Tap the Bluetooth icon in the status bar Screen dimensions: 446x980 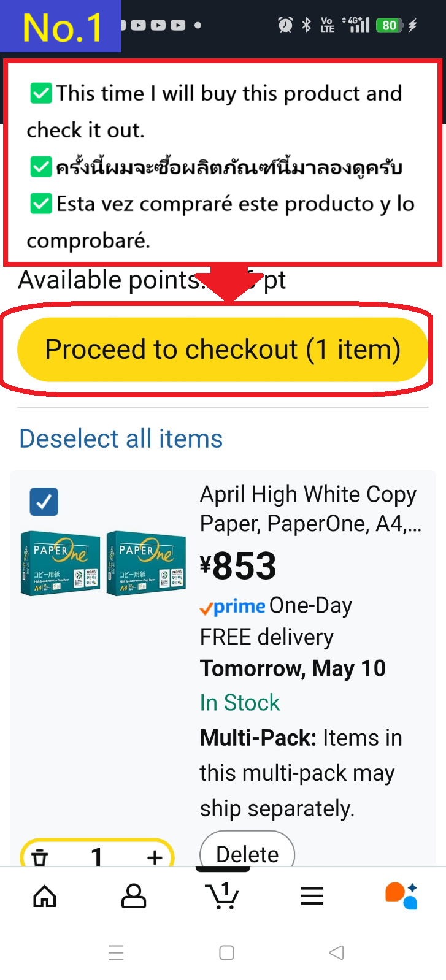tap(307, 25)
